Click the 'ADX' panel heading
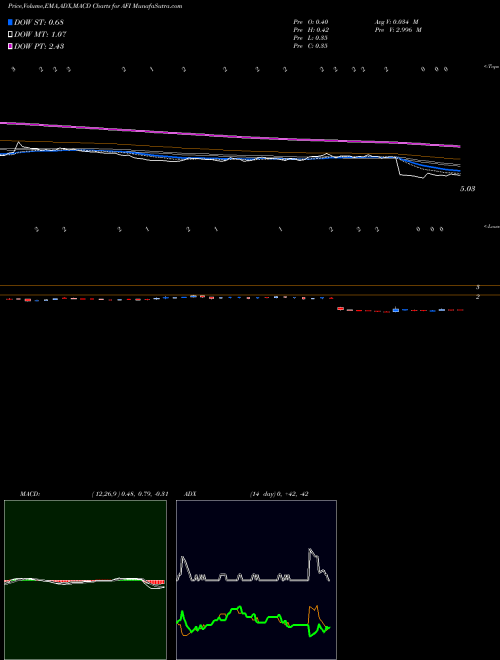500x660 pixels. pyautogui.click(x=190, y=494)
